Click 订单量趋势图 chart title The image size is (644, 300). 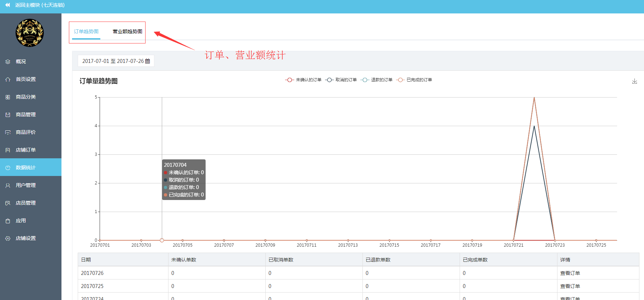click(99, 81)
